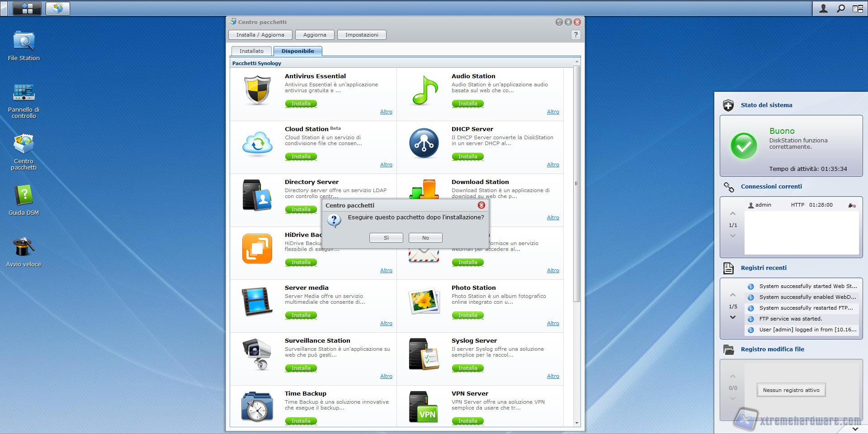The width and height of the screenshot is (868, 434).
Task: Open Pannello di controllo desktop icon
Action: tap(24, 93)
